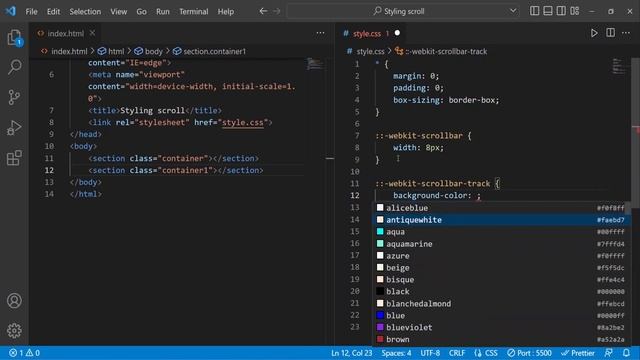Open the Go menu

point(141,11)
